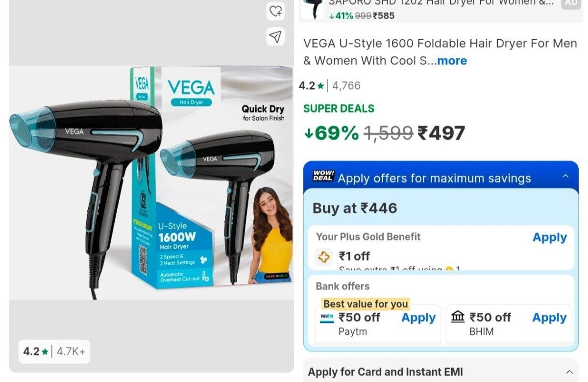Collapse the Apply offers section chevron
Image resolution: width=588 pixels, height=382 pixels.
click(x=565, y=176)
